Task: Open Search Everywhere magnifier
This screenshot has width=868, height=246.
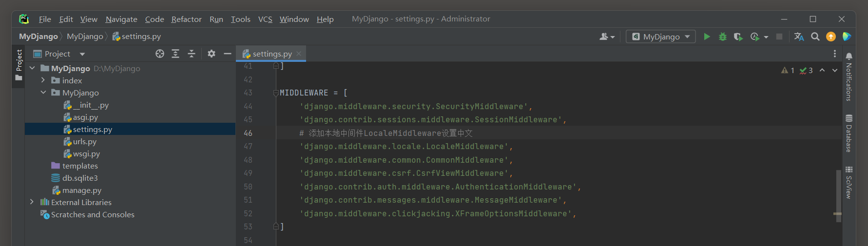Action: tap(815, 37)
